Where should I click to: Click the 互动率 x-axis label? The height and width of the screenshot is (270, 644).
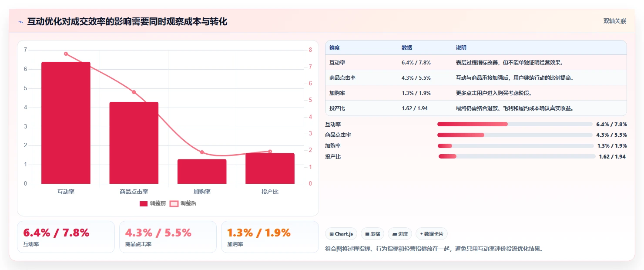point(66,192)
